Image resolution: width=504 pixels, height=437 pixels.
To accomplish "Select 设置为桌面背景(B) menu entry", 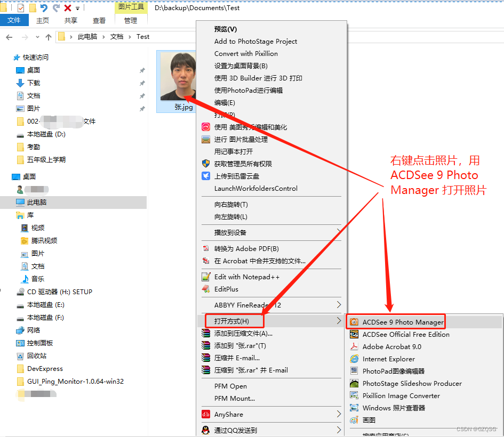I will tap(241, 66).
